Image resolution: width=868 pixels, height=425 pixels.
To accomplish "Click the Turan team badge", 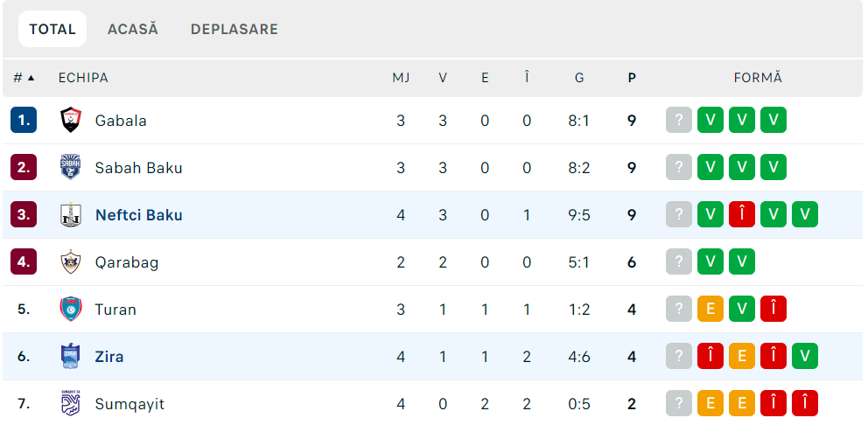I will (x=71, y=309).
